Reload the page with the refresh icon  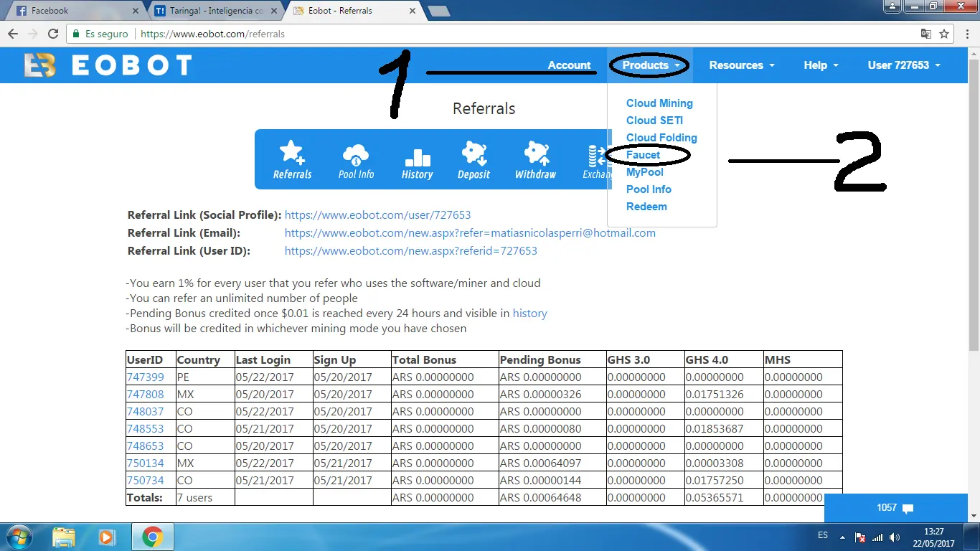52,34
